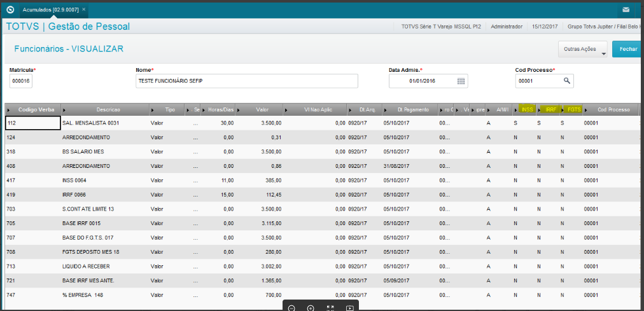Close the Acumulados [02.9.0007] tab
The image size is (644, 311).
[84, 9]
